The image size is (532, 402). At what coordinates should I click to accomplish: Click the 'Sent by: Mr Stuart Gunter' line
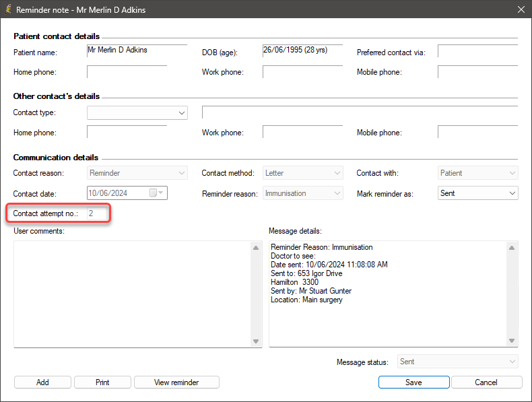click(x=311, y=291)
